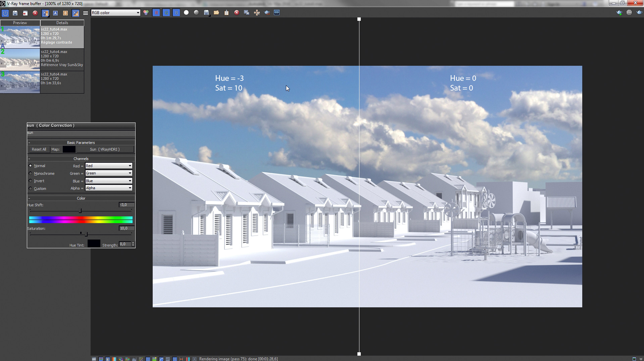The height and width of the screenshot is (361, 644).
Task: Open the Red channel dropdown
Action: point(109,166)
